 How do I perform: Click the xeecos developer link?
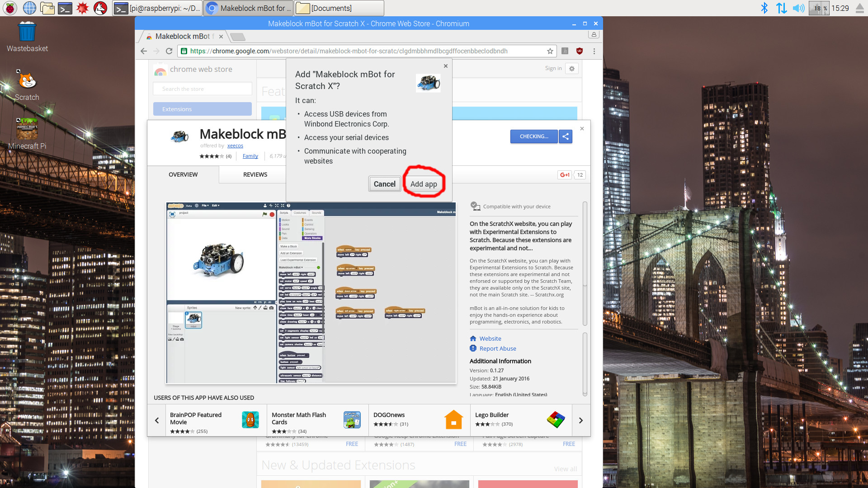coord(235,145)
